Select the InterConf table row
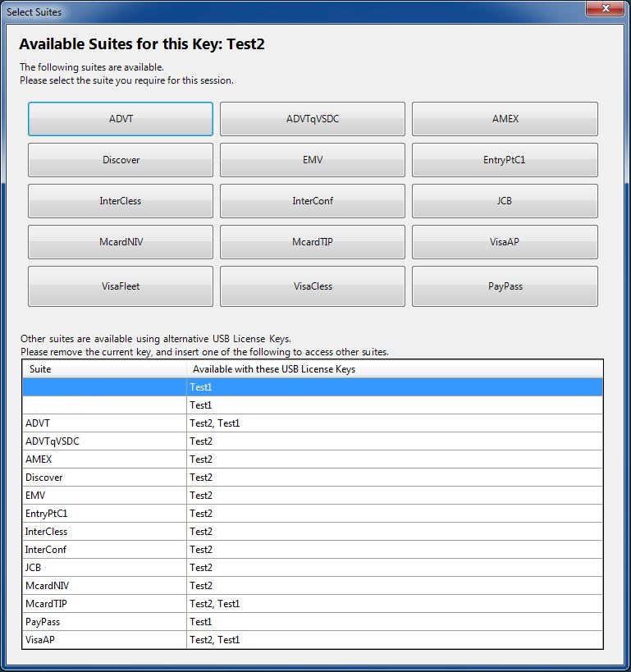This screenshot has width=631, height=672. tap(313, 550)
